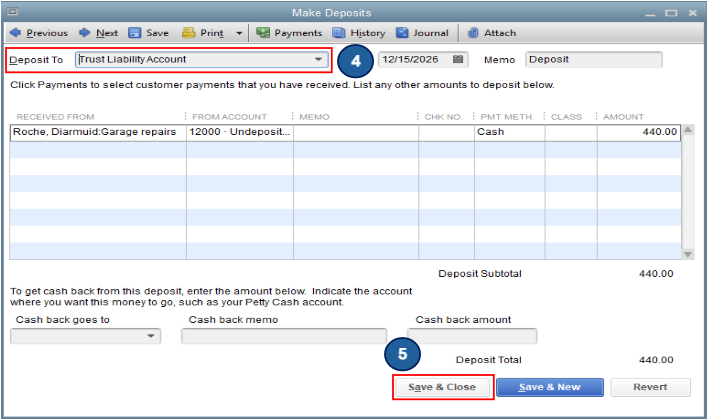Click the empty memo cell in Roche row

tap(356, 132)
